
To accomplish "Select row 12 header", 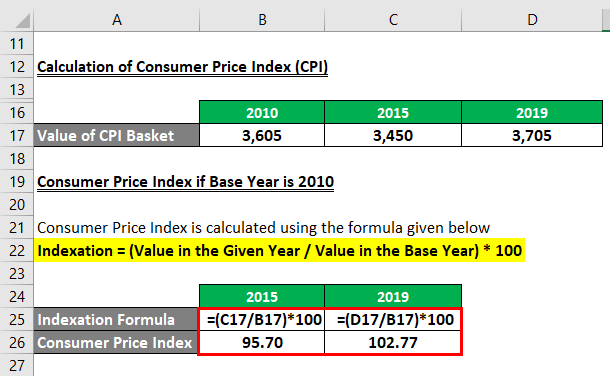I will click(x=17, y=66).
